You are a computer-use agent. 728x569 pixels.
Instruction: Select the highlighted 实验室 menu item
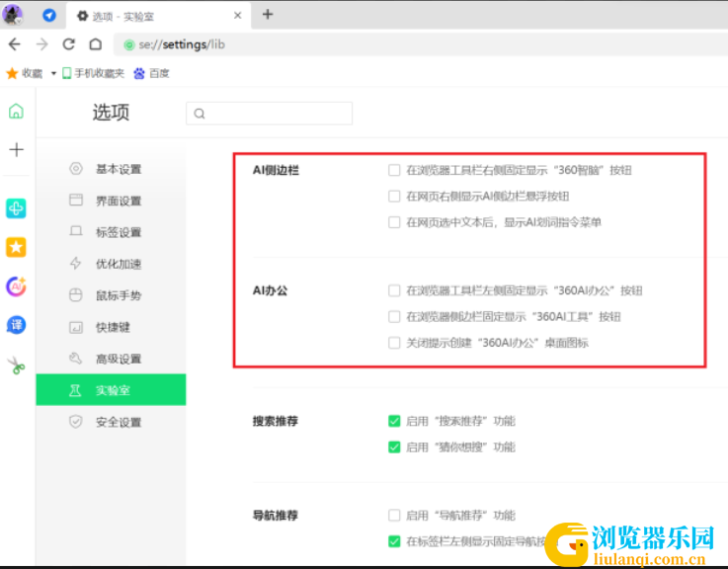point(111,390)
